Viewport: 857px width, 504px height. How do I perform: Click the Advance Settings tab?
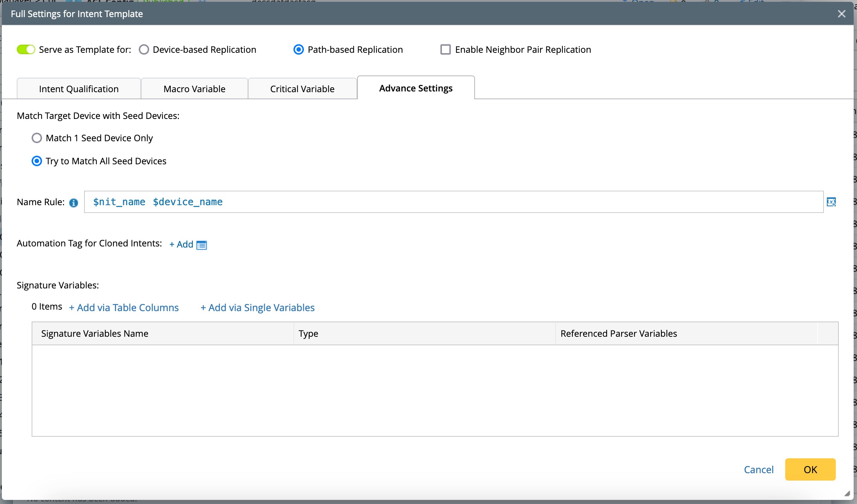(415, 88)
